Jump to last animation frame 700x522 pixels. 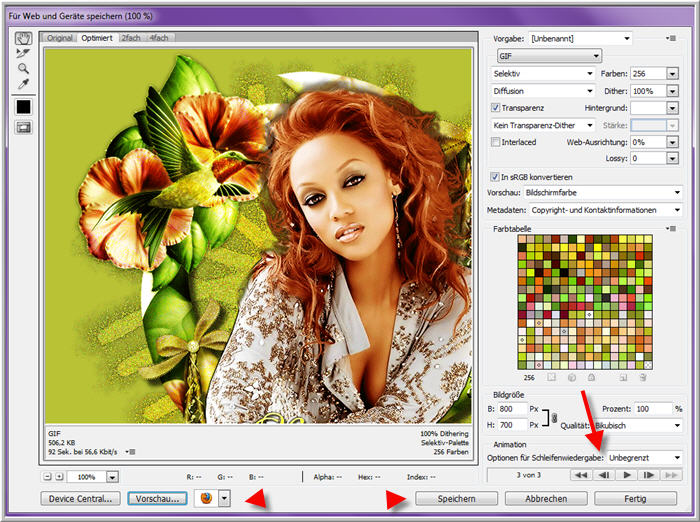pos(671,475)
